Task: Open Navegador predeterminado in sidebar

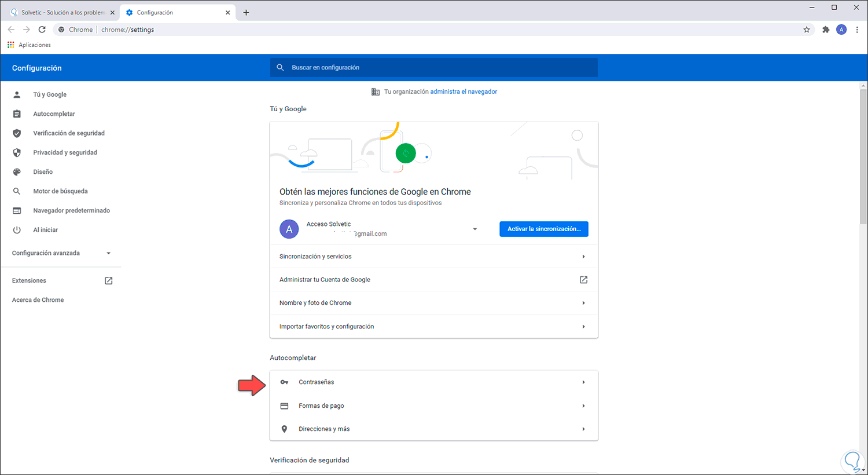Action: (71, 211)
